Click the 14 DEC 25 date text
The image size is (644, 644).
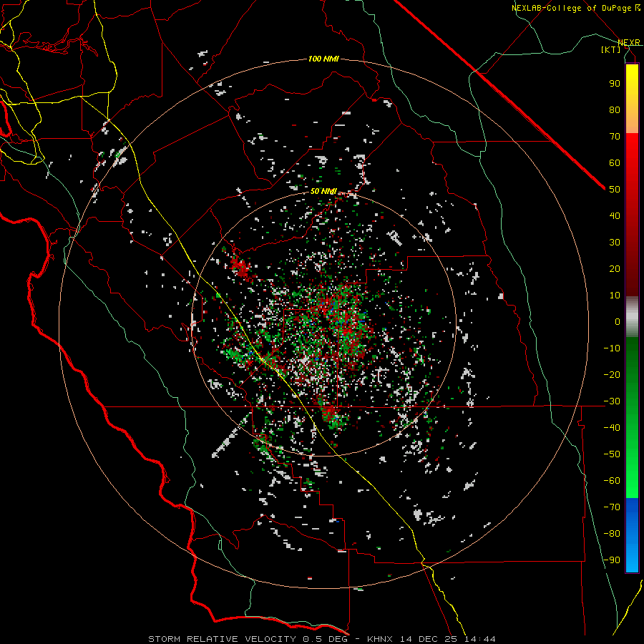click(429, 639)
